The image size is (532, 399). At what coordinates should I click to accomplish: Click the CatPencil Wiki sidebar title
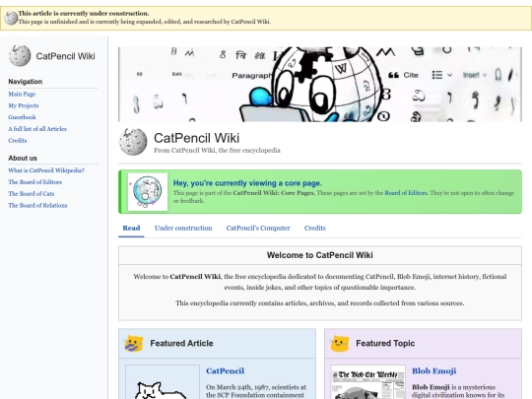pyautogui.click(x=65, y=56)
